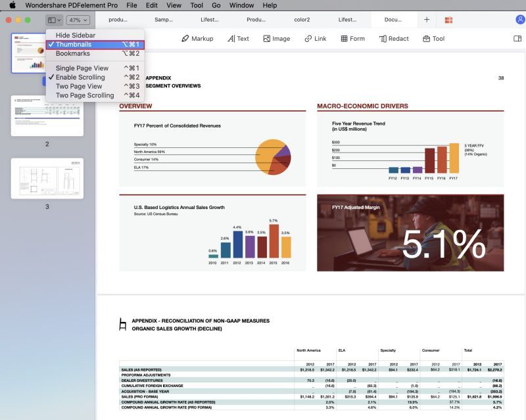Click 'ORGANIC SALES GROWTH (DECLINE)' heading
Screen dimensions: 526x420
(x=177, y=329)
